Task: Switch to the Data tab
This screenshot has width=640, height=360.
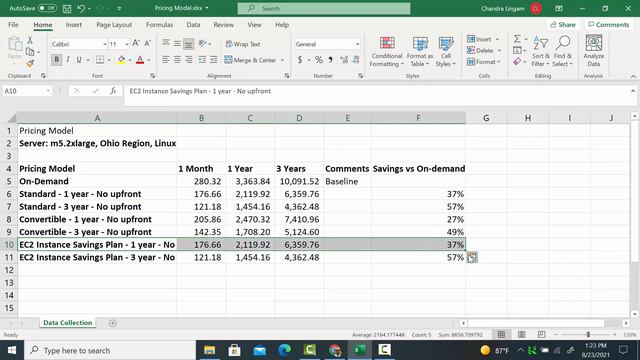Action: click(193, 25)
